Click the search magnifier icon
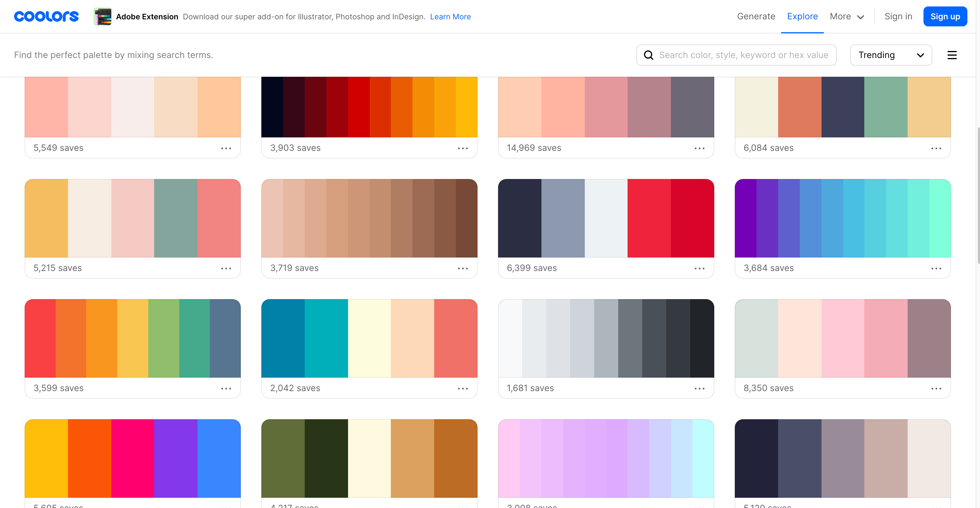The width and height of the screenshot is (980, 508). pos(648,55)
